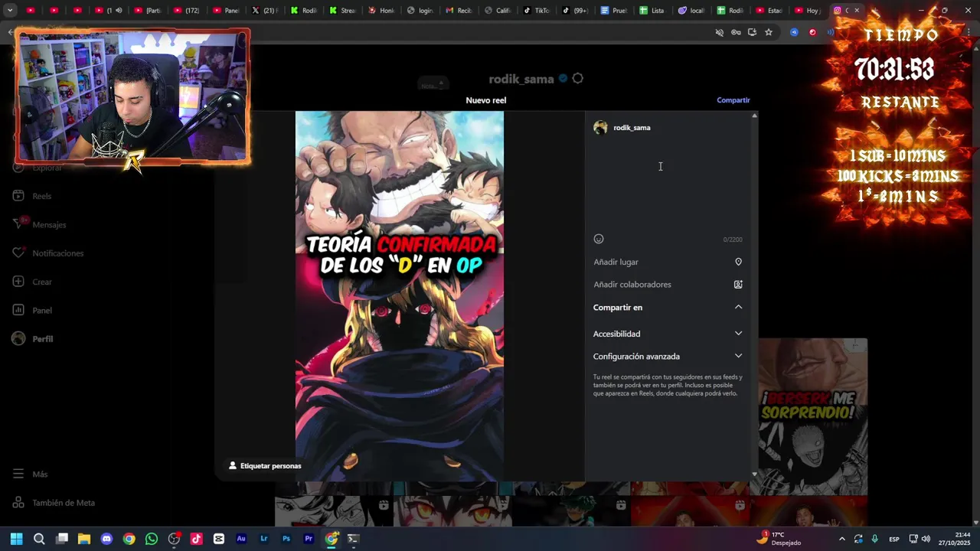980x551 pixels.
Task: Switch to the login browser tab
Action: pos(420,11)
